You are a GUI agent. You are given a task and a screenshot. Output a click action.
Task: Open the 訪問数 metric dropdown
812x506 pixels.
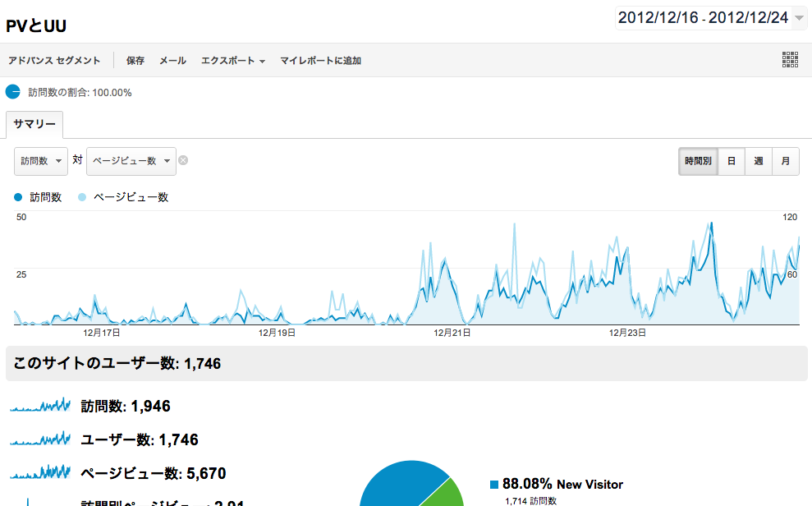pyautogui.click(x=41, y=161)
